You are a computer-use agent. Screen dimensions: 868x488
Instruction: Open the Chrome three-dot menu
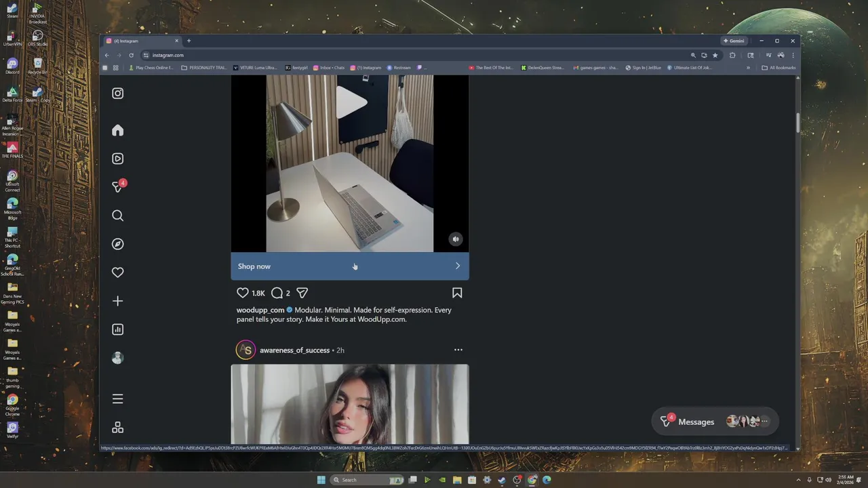pos(793,55)
